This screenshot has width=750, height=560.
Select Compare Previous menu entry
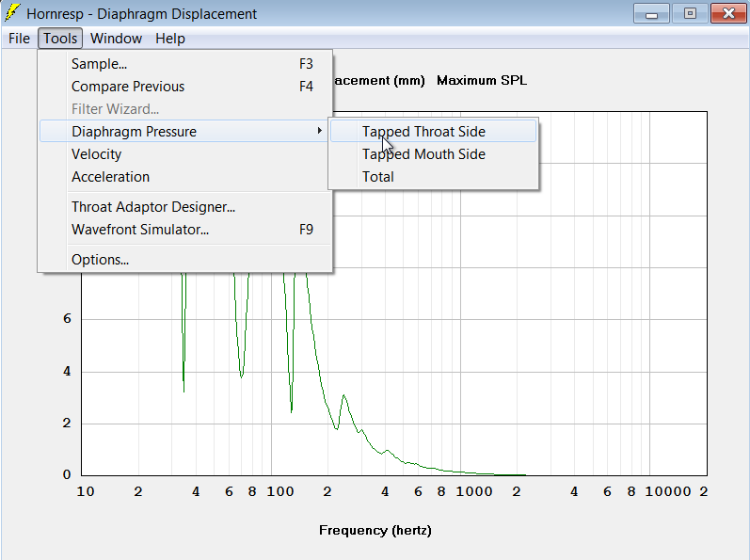185,86
